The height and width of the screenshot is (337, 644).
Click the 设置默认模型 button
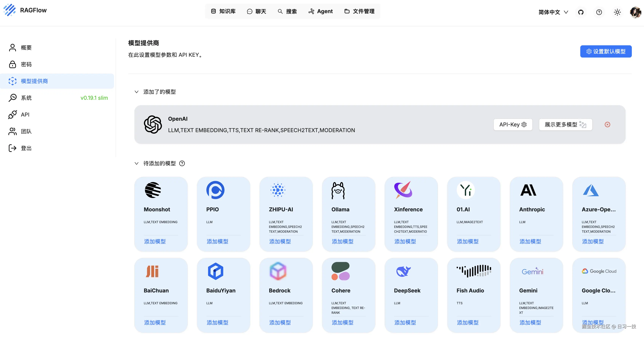(606, 51)
